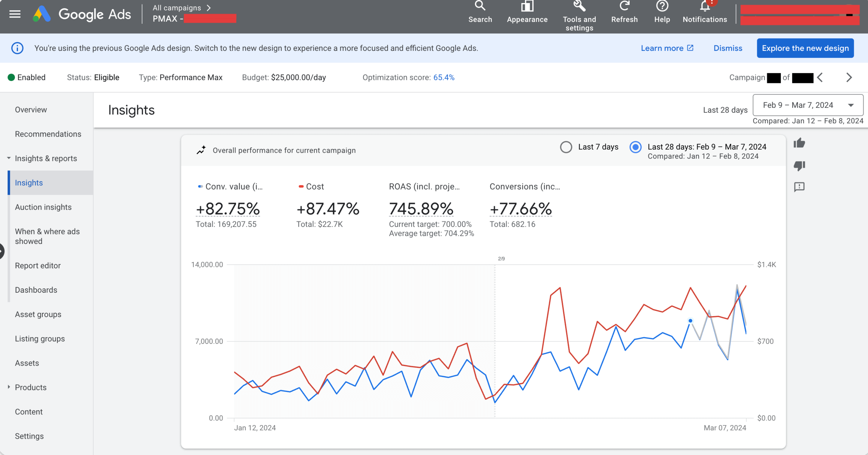The height and width of the screenshot is (455, 868).
Task: Click Learn more link in banner
Action: pyautogui.click(x=667, y=48)
